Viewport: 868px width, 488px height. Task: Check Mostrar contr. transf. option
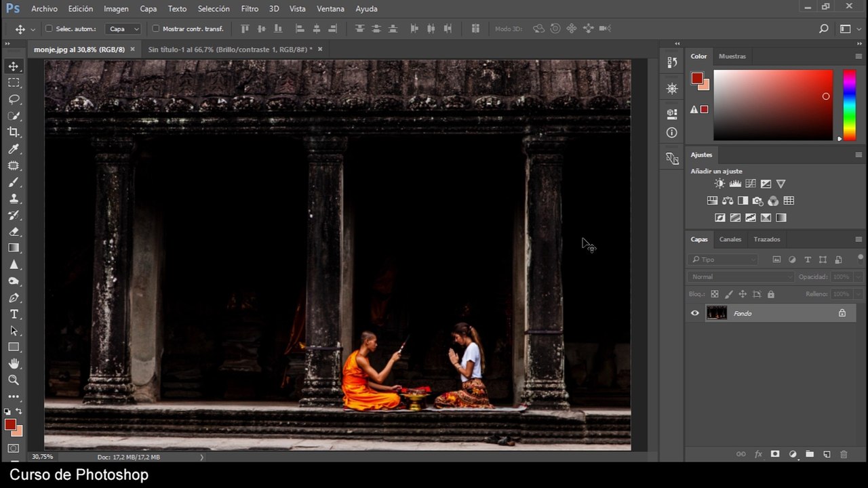coord(156,28)
